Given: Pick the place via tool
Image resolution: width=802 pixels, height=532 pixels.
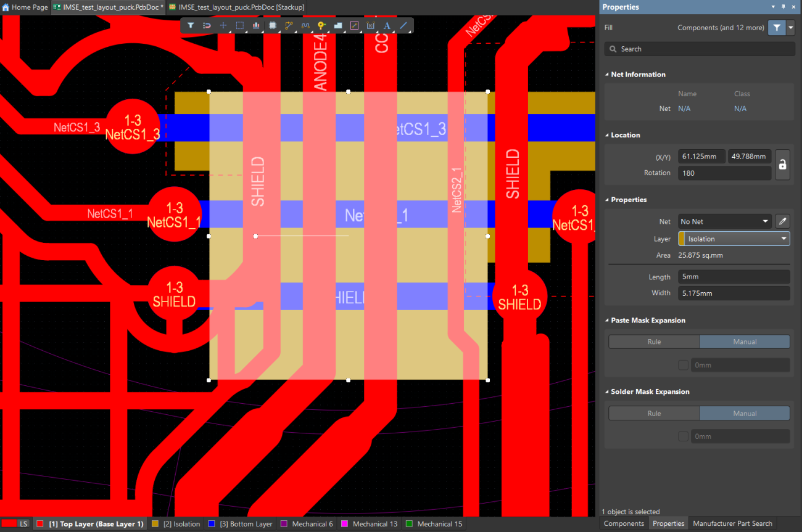Looking at the screenshot, I should click(x=321, y=25).
